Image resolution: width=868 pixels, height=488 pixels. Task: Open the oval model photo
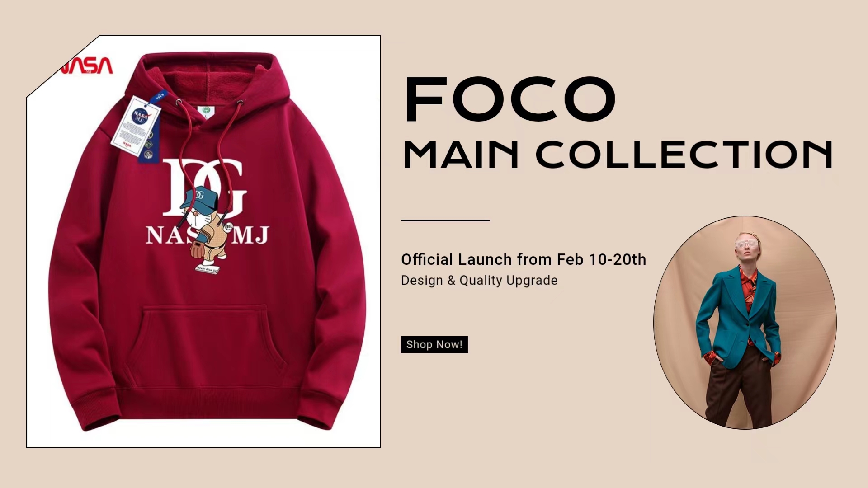point(745,322)
